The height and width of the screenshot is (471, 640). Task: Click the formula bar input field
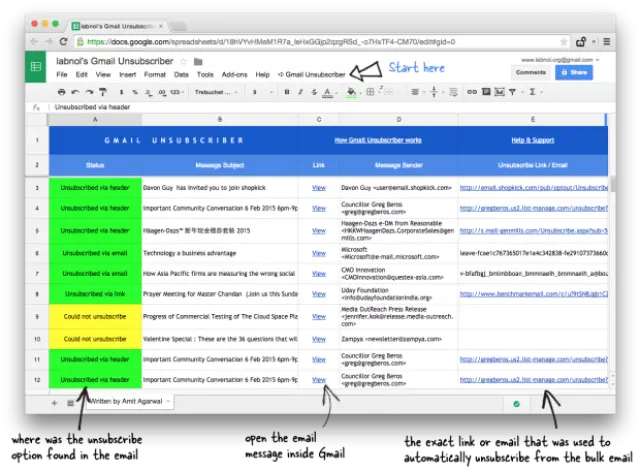pos(300,106)
